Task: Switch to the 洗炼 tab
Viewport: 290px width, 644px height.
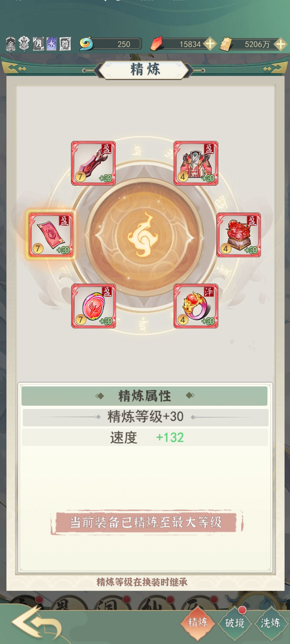Action: click(x=270, y=623)
